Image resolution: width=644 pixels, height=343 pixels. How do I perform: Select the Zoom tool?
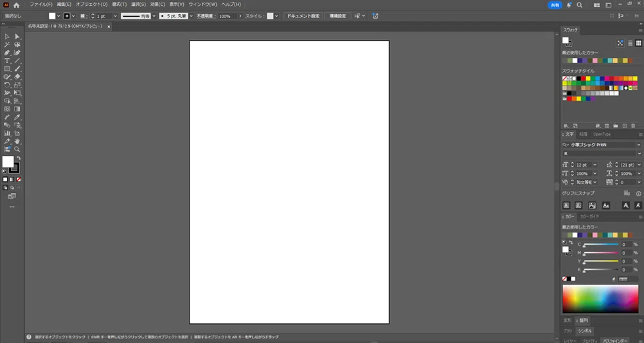(17, 149)
